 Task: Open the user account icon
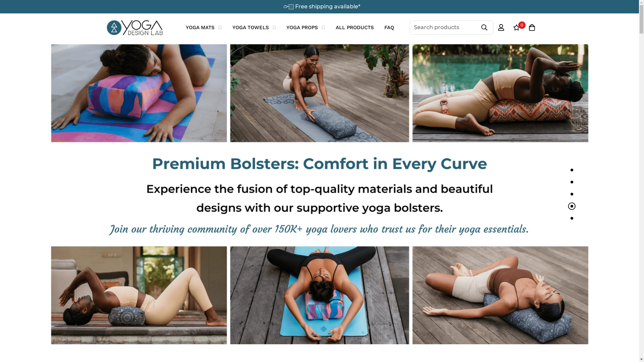pos(501,28)
